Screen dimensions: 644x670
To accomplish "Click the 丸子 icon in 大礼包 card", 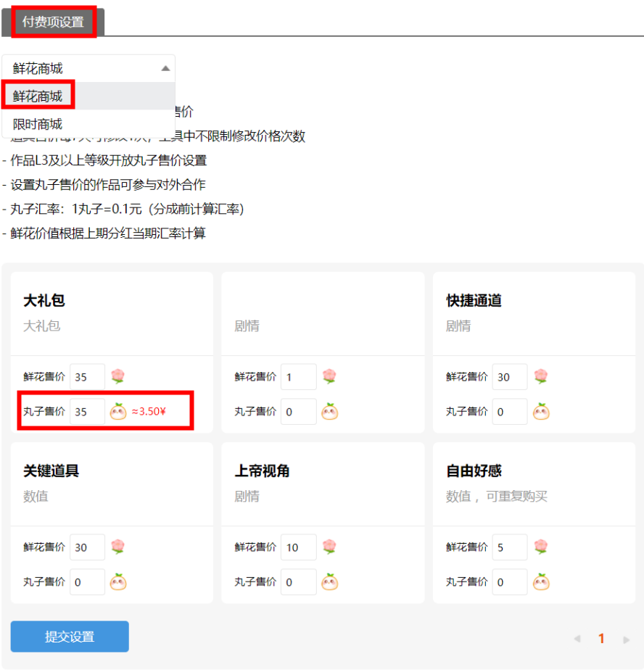I will [x=117, y=412].
